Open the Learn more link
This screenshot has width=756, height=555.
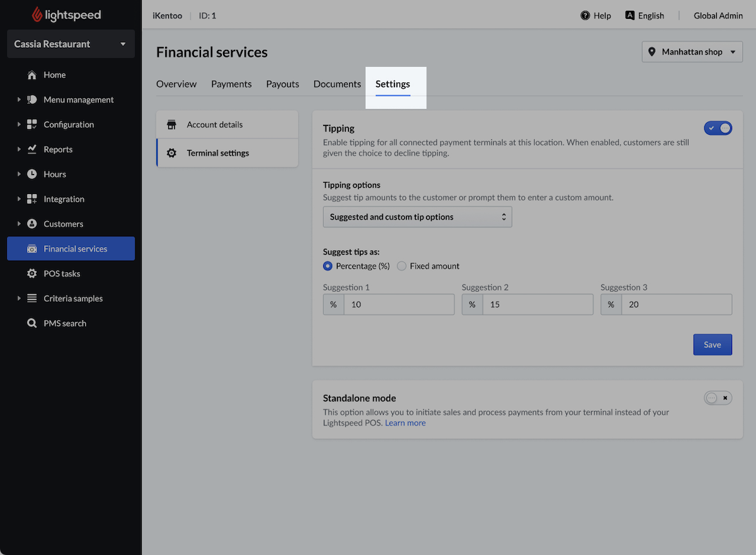click(405, 423)
